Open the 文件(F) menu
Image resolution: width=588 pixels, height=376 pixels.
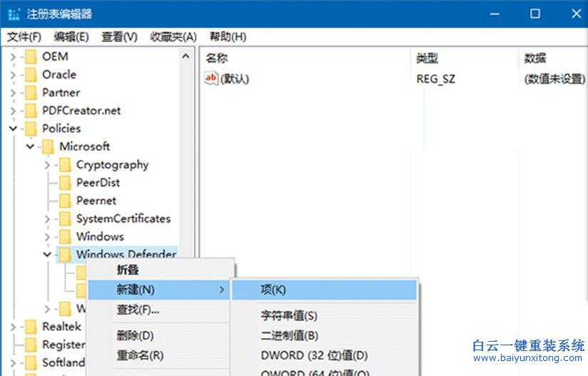pos(24,36)
